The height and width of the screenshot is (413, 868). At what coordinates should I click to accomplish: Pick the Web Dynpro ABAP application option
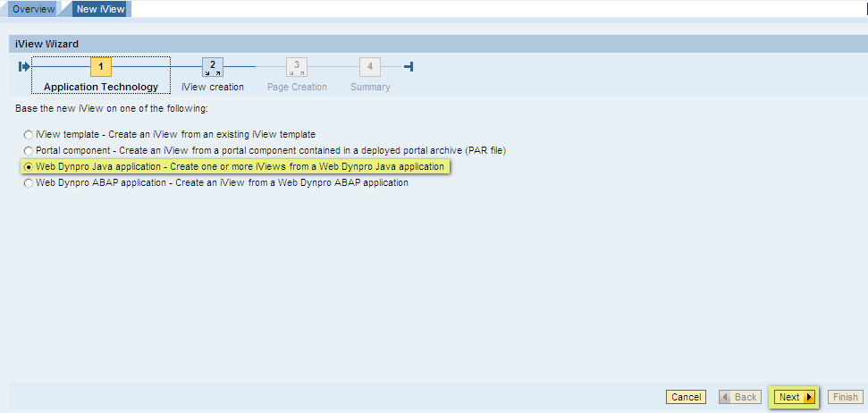29,183
